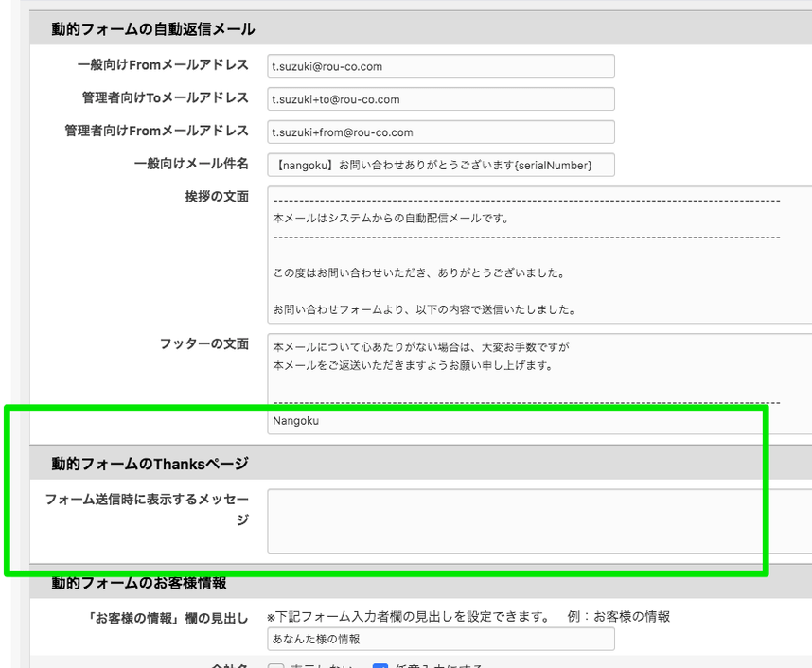
Task: Tick the 表示しない checkbox
Action: (x=276, y=666)
